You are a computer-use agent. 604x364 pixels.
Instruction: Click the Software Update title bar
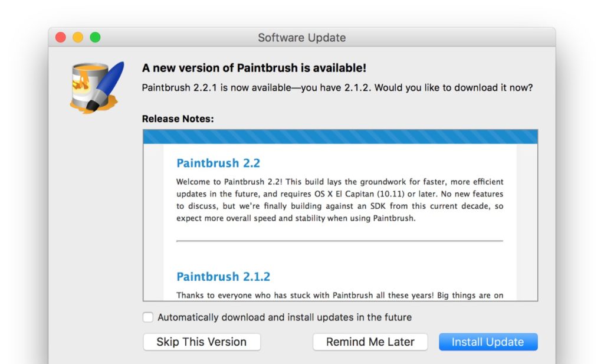click(301, 37)
